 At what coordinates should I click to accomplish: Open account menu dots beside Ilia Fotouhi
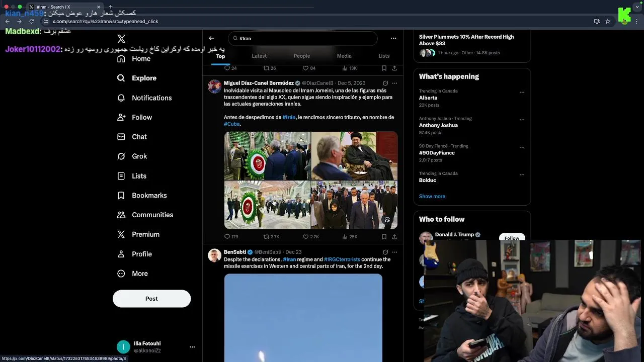coord(192,347)
